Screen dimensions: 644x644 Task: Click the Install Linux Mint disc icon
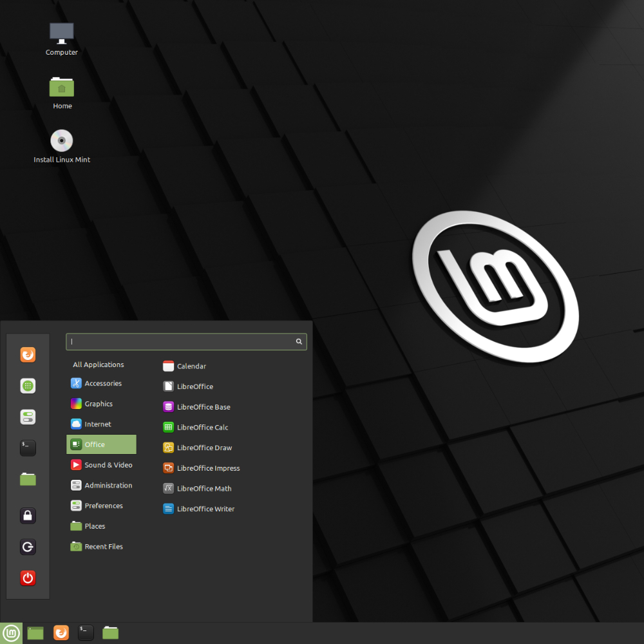point(62,140)
